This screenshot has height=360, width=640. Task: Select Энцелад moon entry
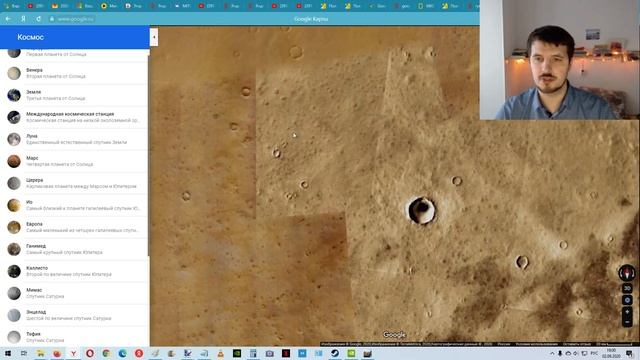(x=74, y=315)
